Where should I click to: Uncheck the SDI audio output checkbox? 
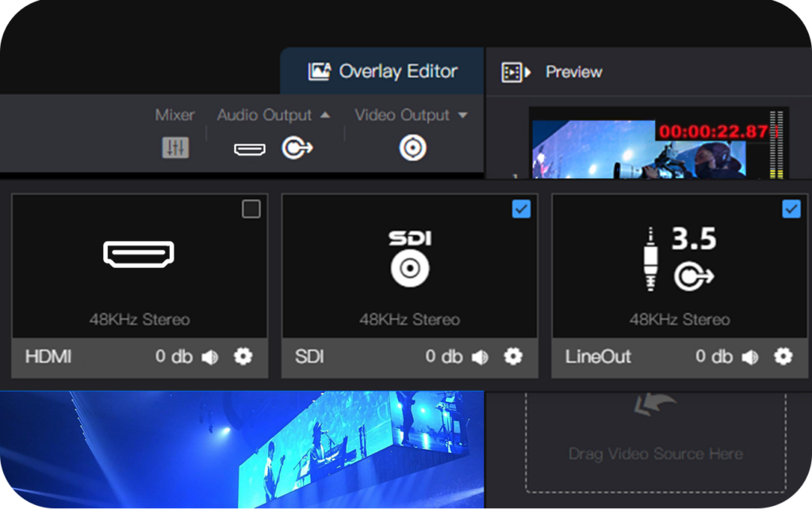[521, 209]
